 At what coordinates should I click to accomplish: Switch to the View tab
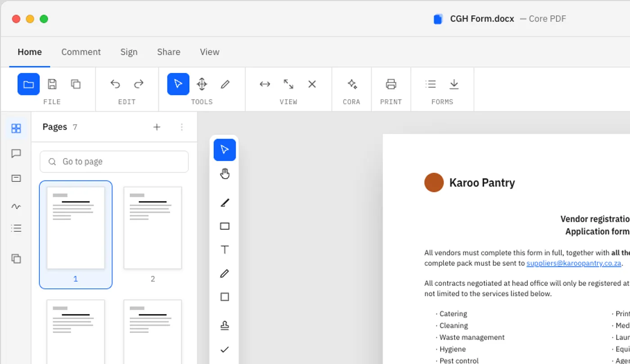[x=210, y=52]
